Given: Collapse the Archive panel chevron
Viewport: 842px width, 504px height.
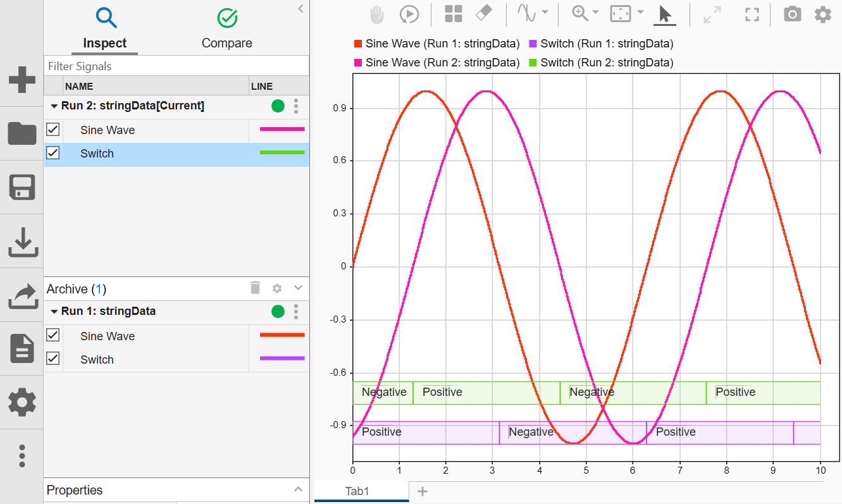Looking at the screenshot, I should point(299,288).
